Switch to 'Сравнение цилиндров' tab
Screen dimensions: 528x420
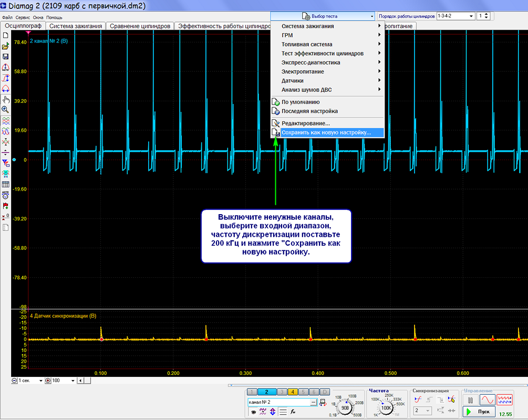[140, 26]
